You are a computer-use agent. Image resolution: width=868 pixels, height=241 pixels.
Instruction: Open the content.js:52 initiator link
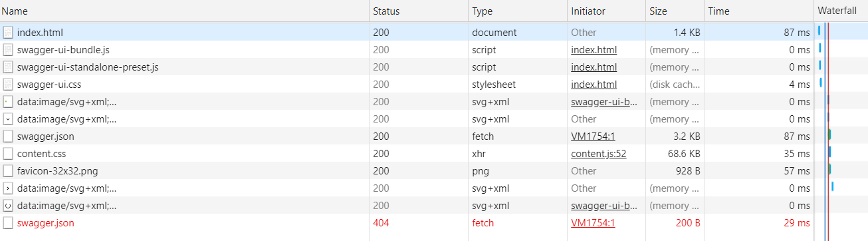(599, 153)
